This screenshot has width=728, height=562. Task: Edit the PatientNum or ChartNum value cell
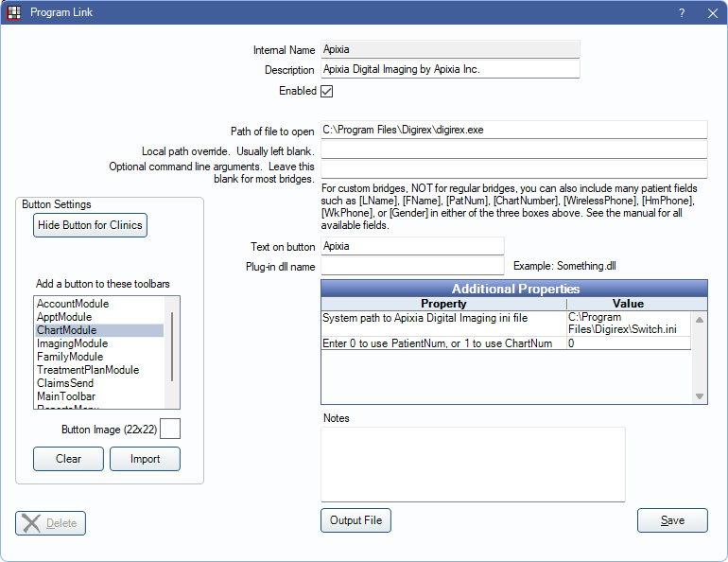click(x=628, y=344)
